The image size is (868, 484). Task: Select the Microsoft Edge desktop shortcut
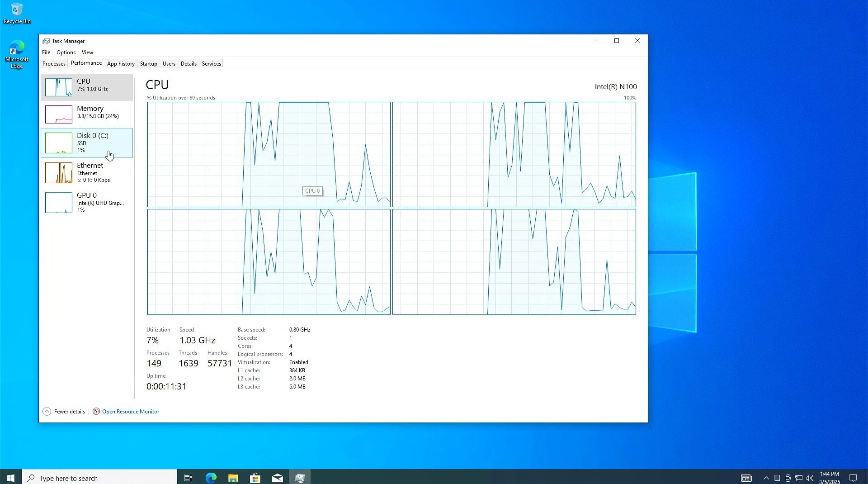point(17,55)
